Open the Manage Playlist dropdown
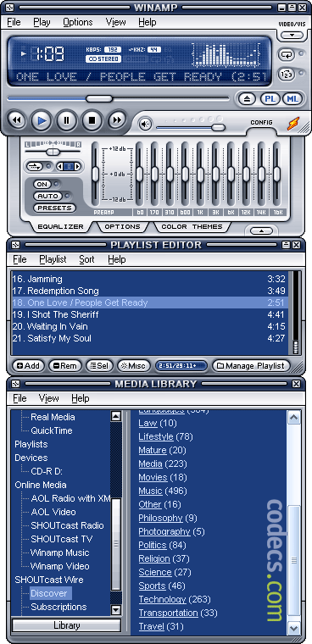The width and height of the screenshot is (312, 644). 251,365
